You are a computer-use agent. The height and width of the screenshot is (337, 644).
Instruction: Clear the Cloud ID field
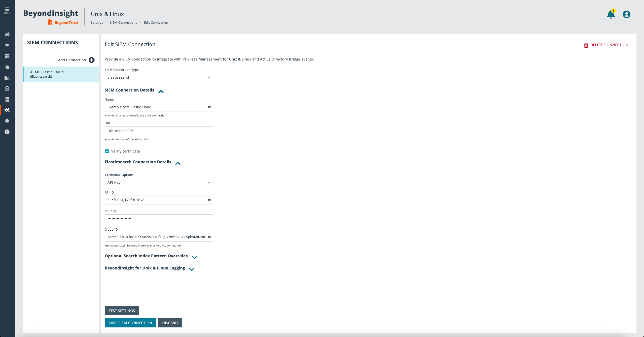tap(209, 237)
